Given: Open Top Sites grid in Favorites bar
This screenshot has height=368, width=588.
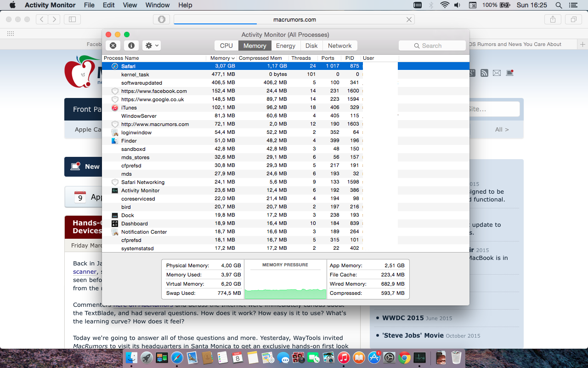Looking at the screenshot, I should click(11, 34).
